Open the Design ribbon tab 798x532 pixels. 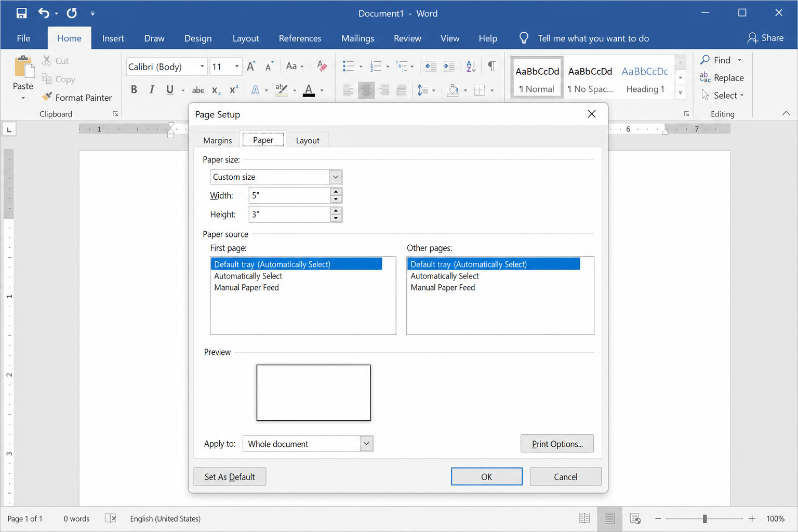click(198, 38)
